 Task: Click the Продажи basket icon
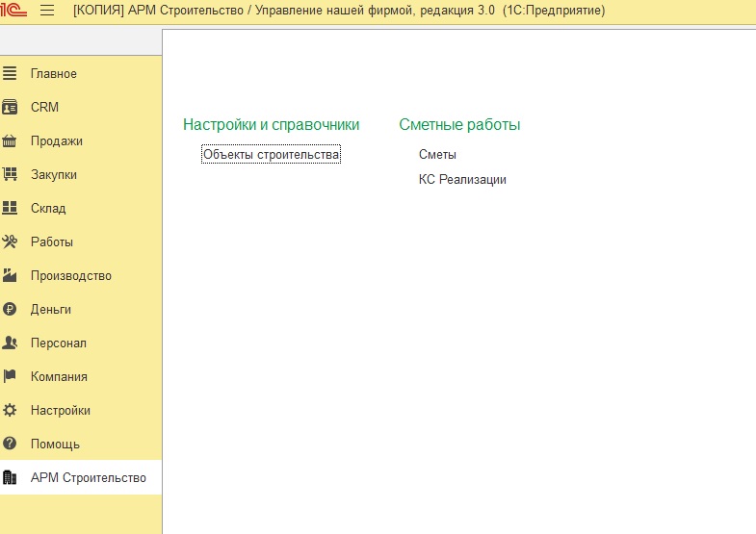[10, 140]
